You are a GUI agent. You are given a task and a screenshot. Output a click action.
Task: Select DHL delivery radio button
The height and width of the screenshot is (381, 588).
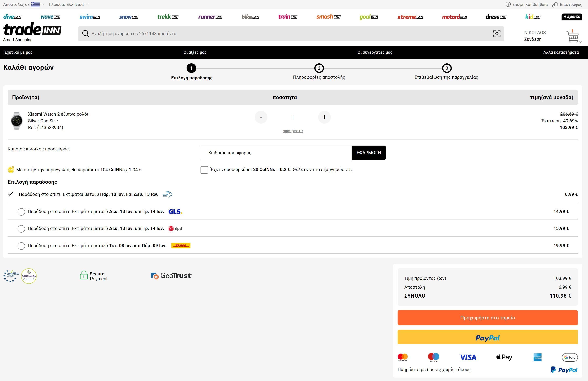[21, 246]
